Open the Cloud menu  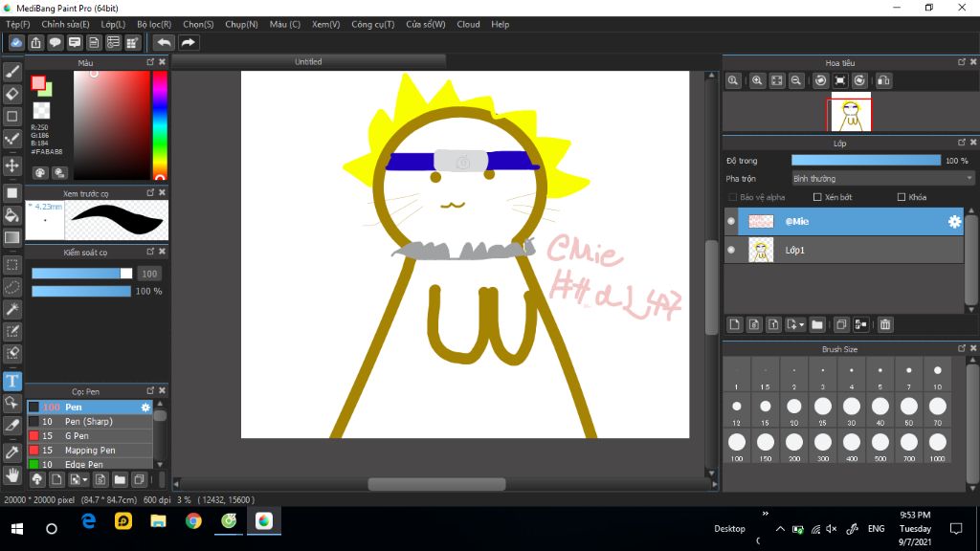tap(468, 24)
